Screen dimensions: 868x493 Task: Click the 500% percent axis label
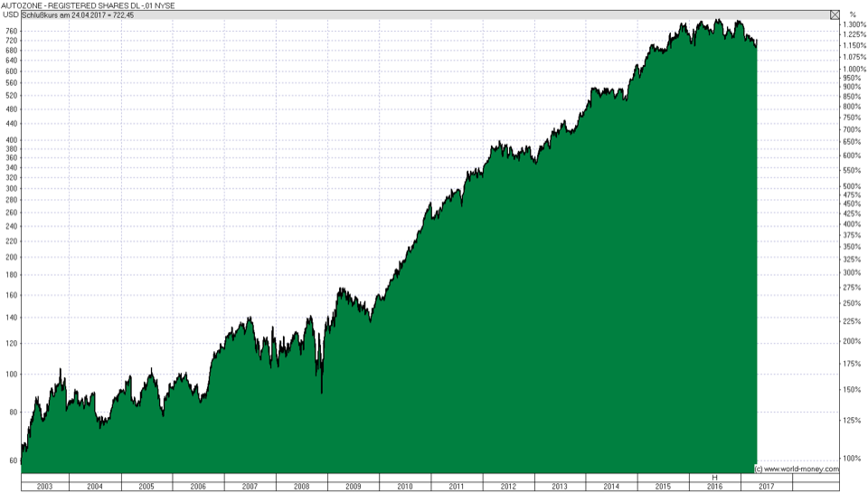(852, 186)
